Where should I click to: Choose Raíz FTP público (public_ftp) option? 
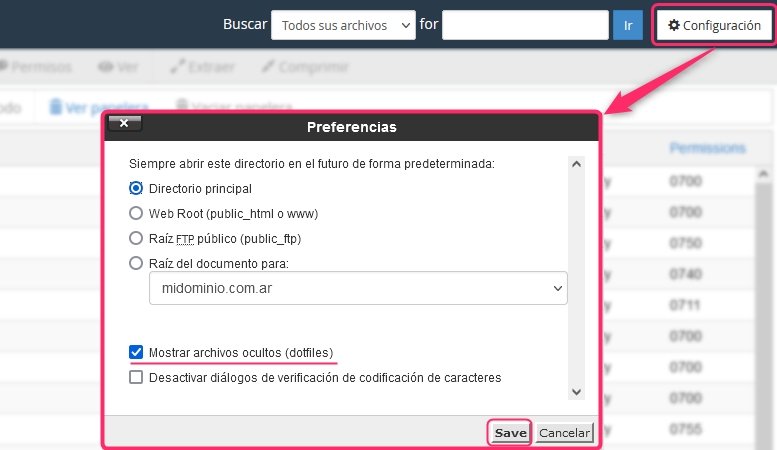136,239
